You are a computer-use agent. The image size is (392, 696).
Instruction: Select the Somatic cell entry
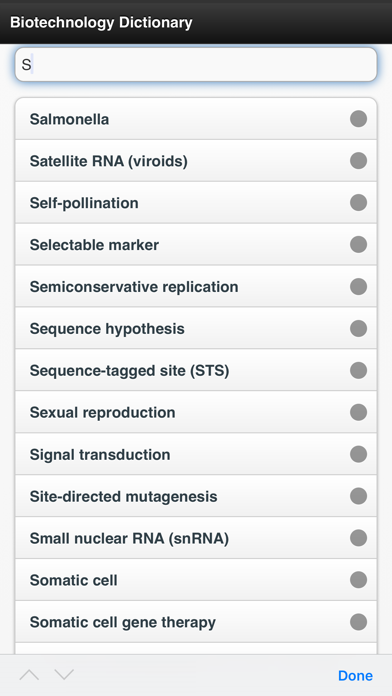coord(196,580)
